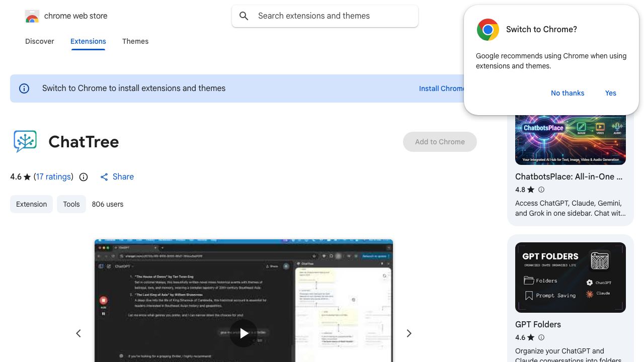Image resolution: width=644 pixels, height=362 pixels.
Task: Open the ChatbotsPlace banner thumbnail
Action: coord(571,140)
